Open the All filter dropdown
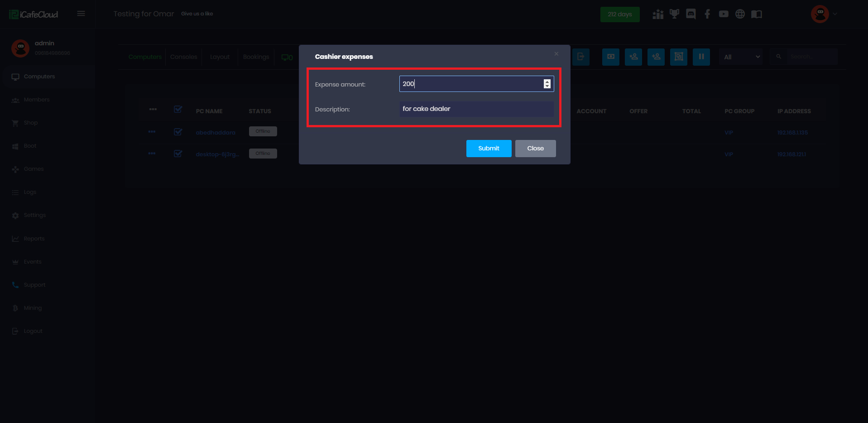 click(x=740, y=57)
